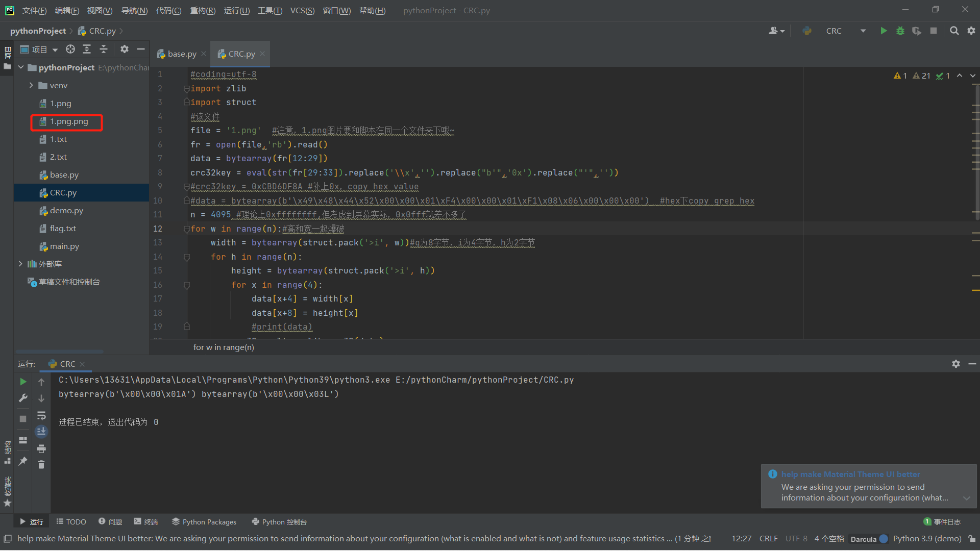Toggle soft-wrap in the run console
The image size is (980, 551).
pos(41,416)
